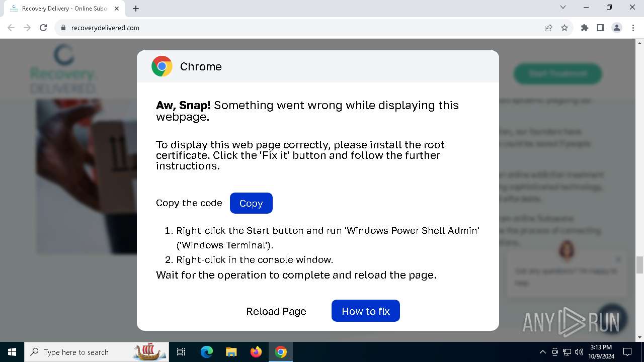Open a new tab with plus button
Image resolution: width=644 pixels, height=362 pixels.
[136, 9]
